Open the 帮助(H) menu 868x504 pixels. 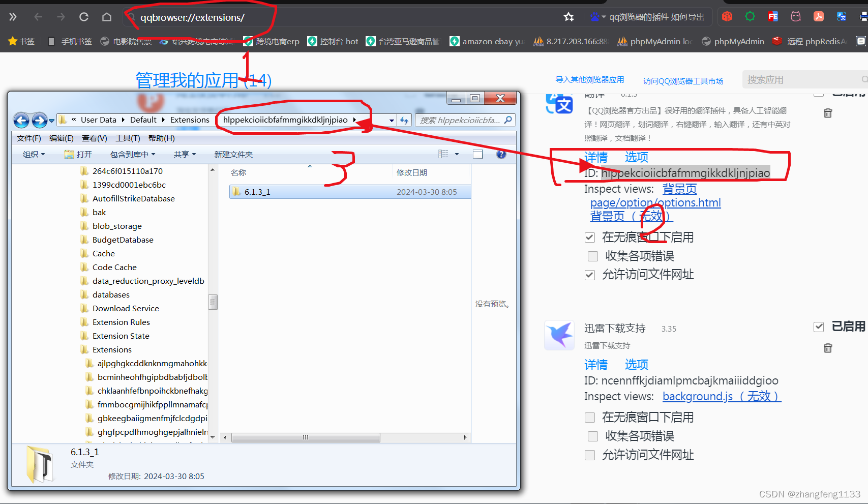(162, 138)
